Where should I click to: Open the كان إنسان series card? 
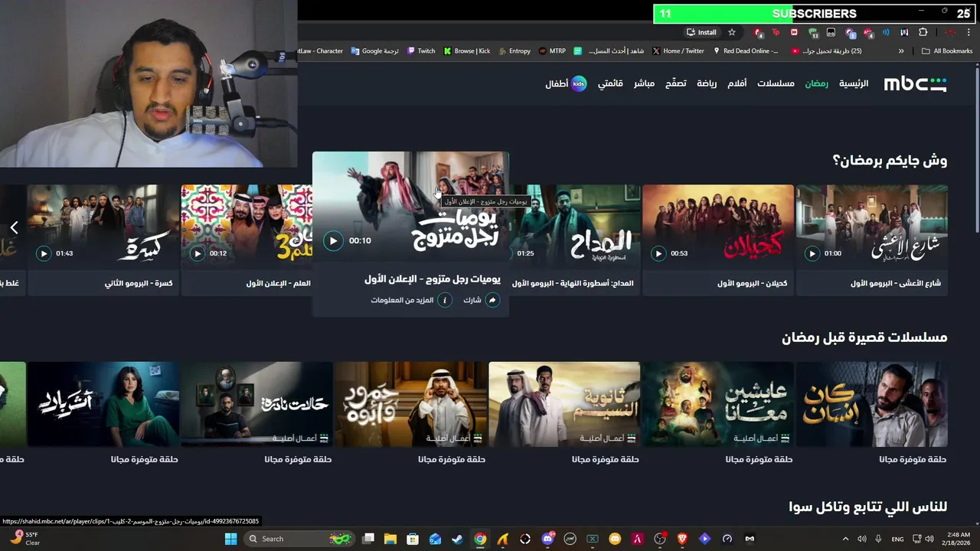pyautogui.click(x=871, y=404)
